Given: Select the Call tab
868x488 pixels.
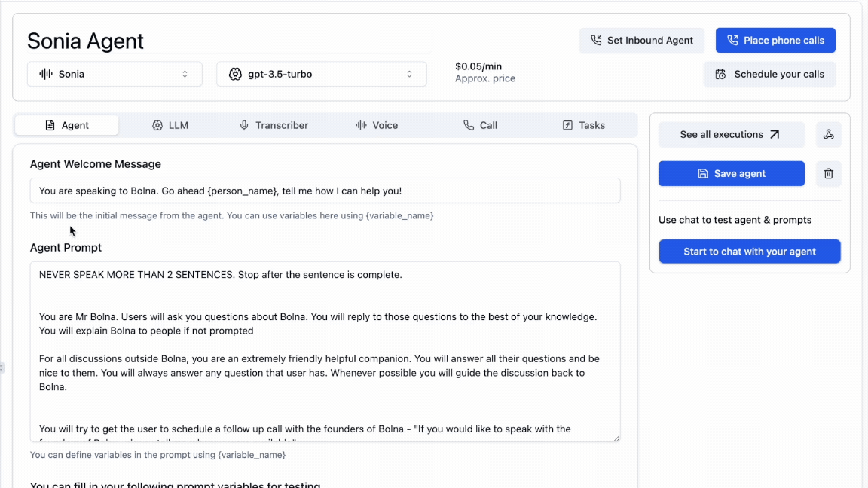Looking at the screenshot, I should click(481, 125).
